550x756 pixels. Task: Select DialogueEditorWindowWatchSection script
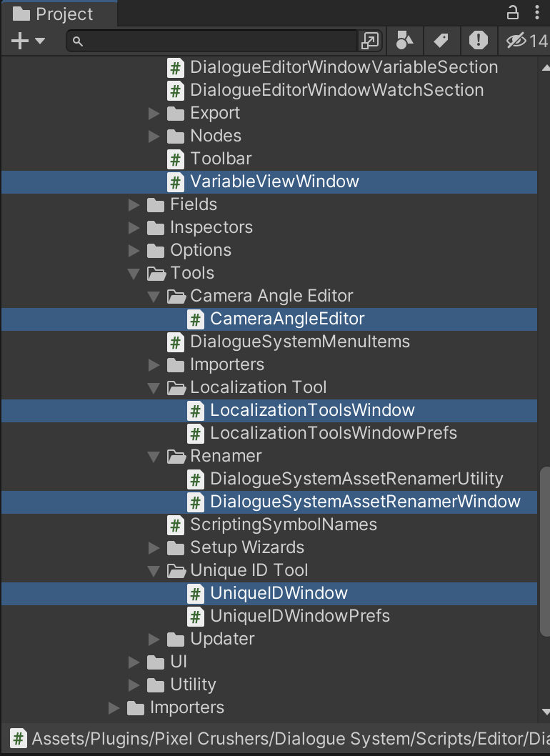(x=337, y=90)
